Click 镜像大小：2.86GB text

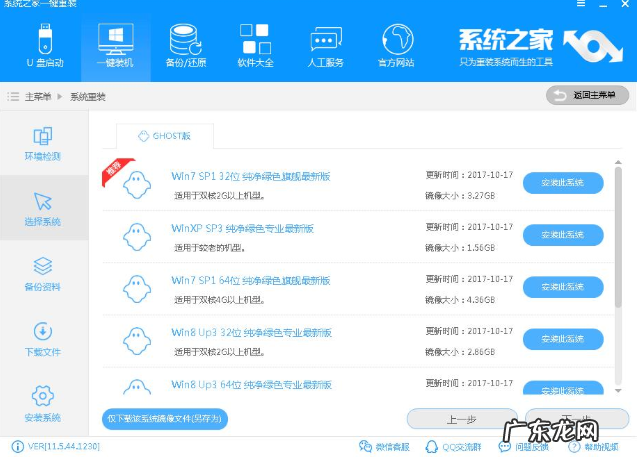pos(460,352)
